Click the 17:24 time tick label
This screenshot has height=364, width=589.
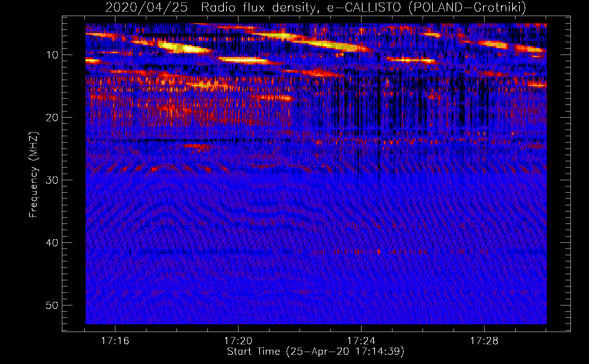point(361,341)
